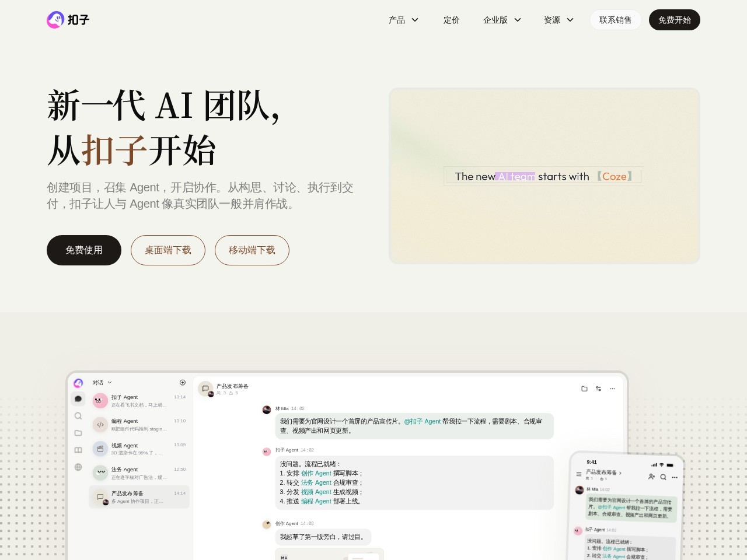Click the 视频 Agent link in step 3
747x560 pixels.
point(316,492)
